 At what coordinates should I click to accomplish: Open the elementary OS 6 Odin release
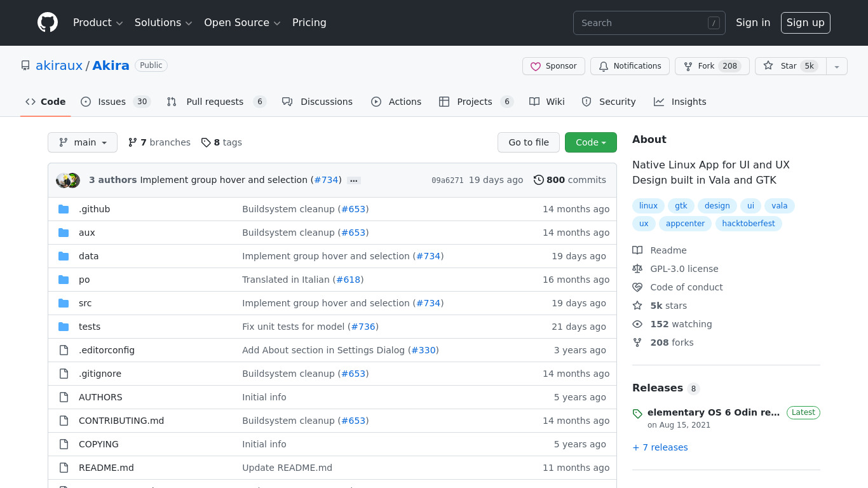[x=714, y=412]
